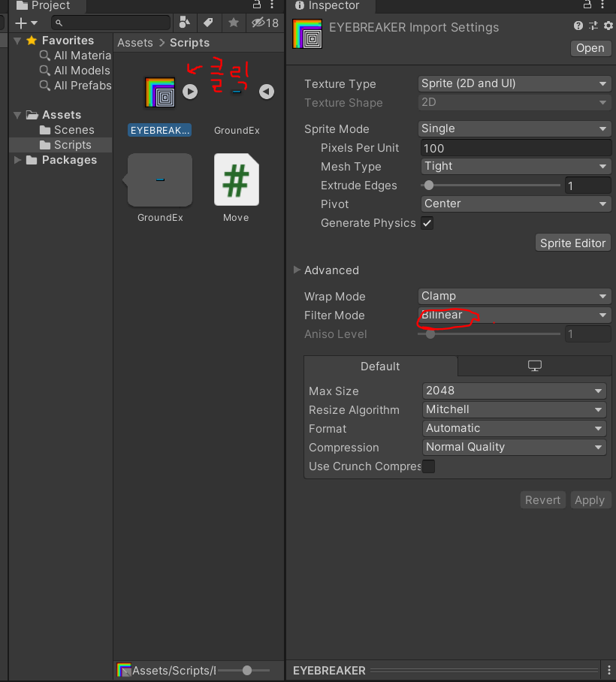This screenshot has width=616, height=682.
Task: Select All Materials favorite search
Action: tap(75, 56)
